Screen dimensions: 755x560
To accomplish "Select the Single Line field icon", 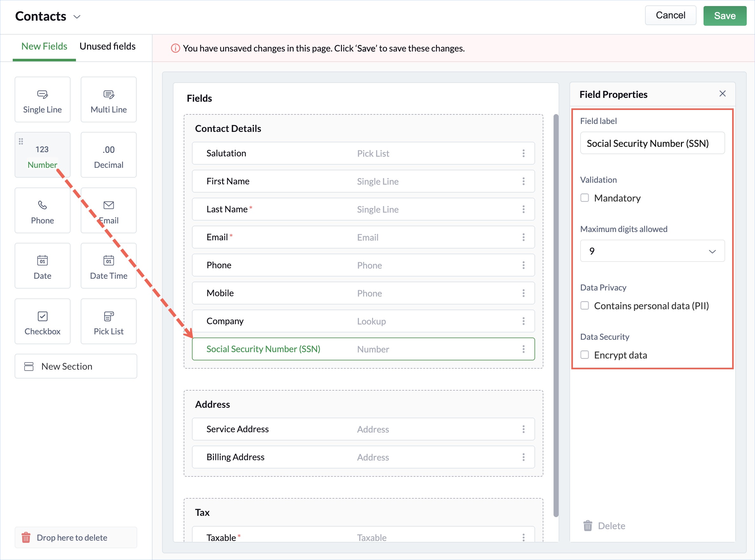I will 42,95.
